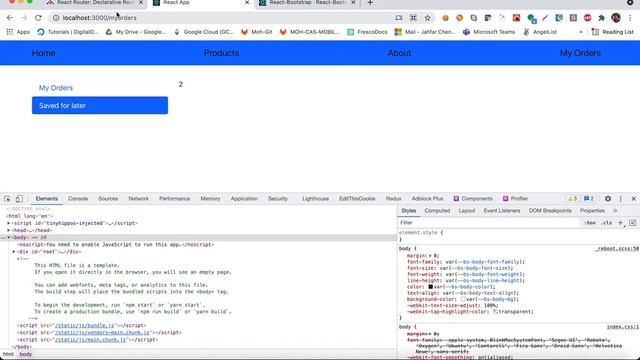Select the Saved for later item
The image size is (640, 360).
click(x=100, y=105)
